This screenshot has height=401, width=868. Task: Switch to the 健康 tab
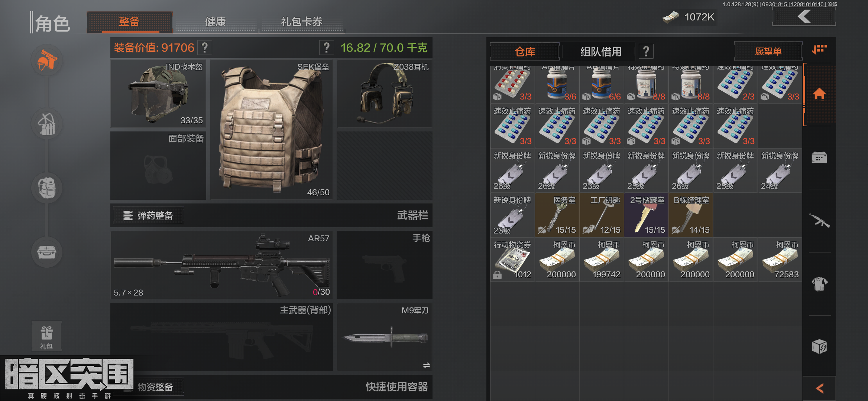pos(216,22)
